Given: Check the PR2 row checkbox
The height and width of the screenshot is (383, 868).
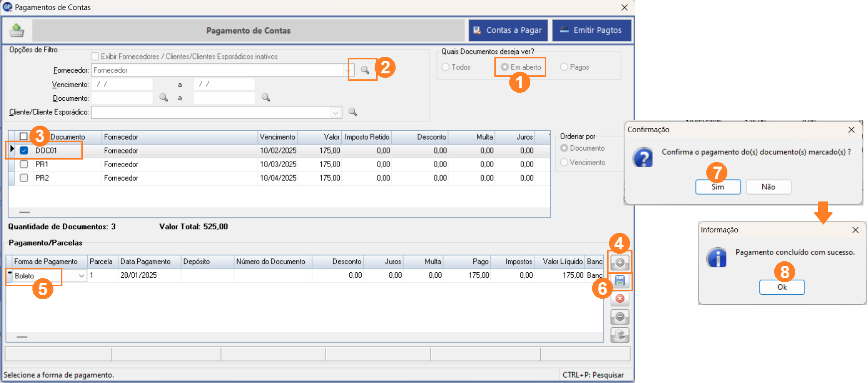Looking at the screenshot, I should coord(23,178).
